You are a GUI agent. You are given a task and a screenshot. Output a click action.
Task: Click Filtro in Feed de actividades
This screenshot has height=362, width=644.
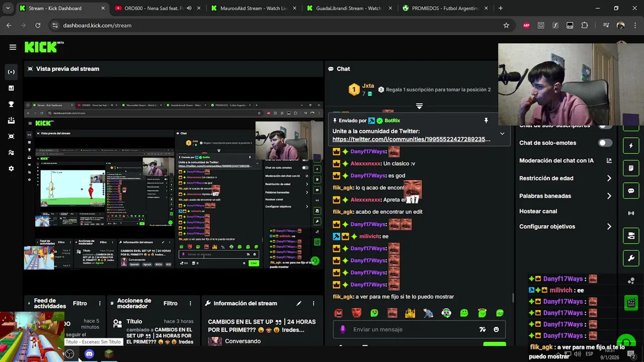79,303
